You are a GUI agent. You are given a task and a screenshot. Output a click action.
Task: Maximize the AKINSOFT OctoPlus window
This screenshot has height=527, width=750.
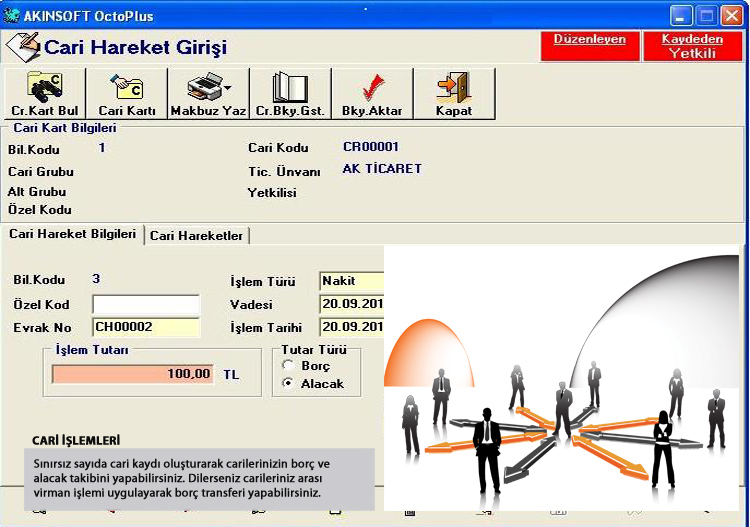click(x=706, y=16)
